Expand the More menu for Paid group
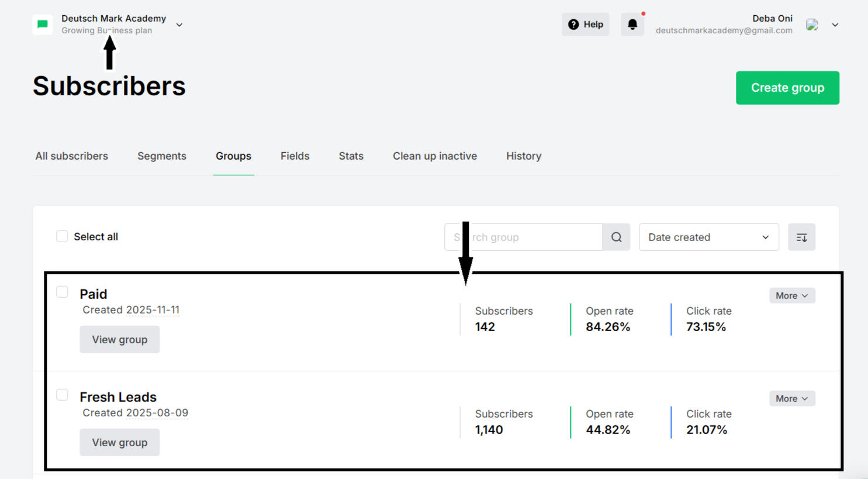 click(x=791, y=296)
